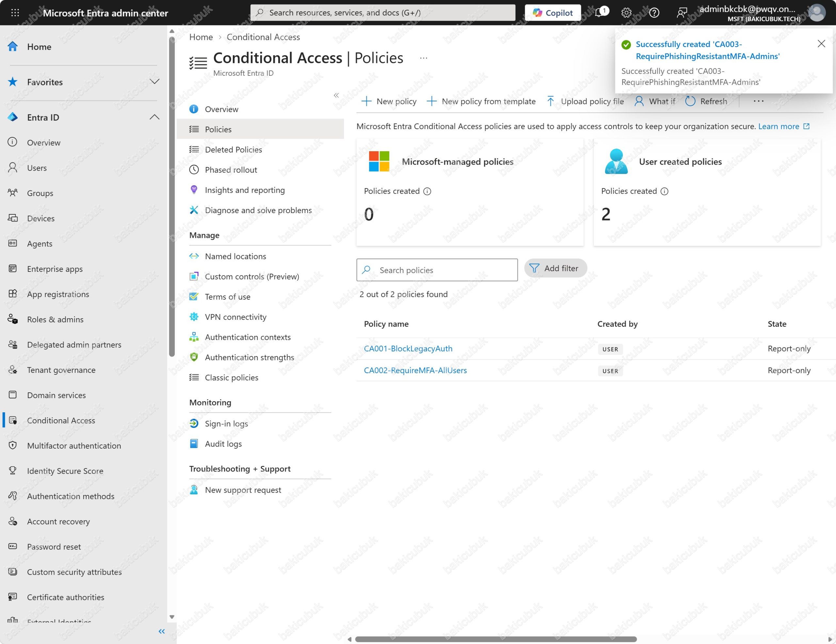Viewport: 836px width, 644px height.
Task: Click the Refresh icon in the toolbar
Action: [690, 101]
